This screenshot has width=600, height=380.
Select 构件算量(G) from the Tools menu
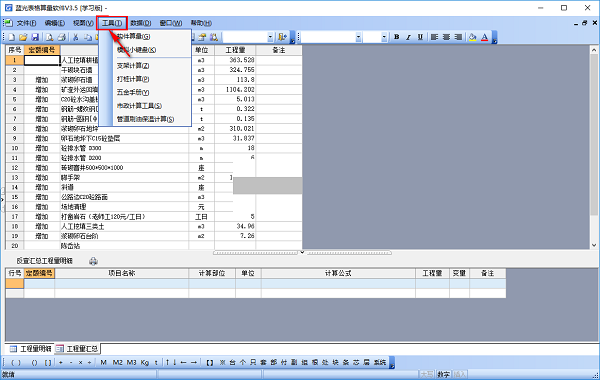(133, 36)
